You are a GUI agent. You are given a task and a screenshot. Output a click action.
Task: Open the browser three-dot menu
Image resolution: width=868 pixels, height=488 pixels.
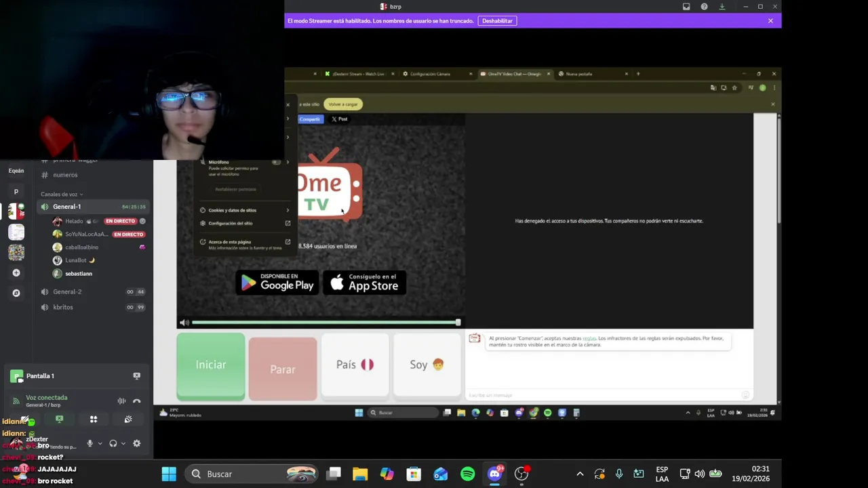coord(774,88)
